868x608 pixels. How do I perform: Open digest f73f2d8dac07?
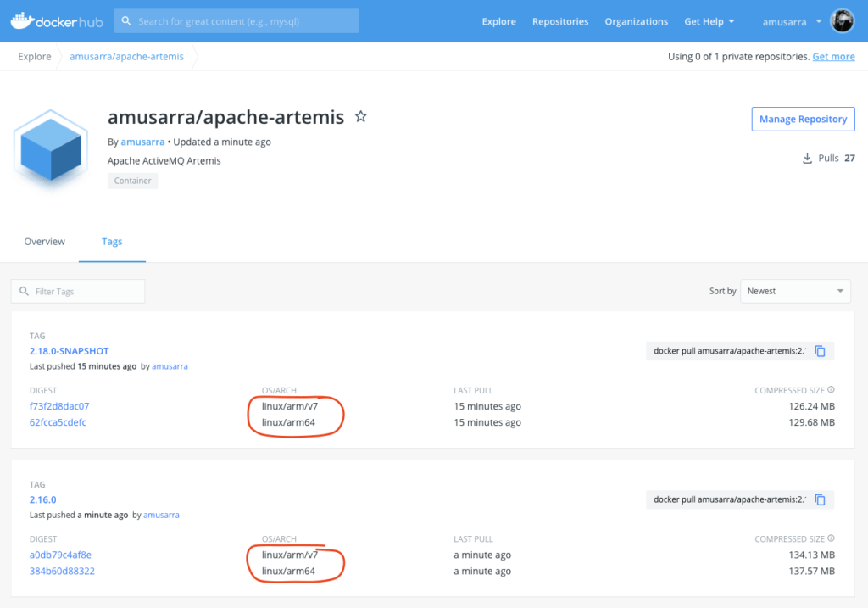(59, 406)
